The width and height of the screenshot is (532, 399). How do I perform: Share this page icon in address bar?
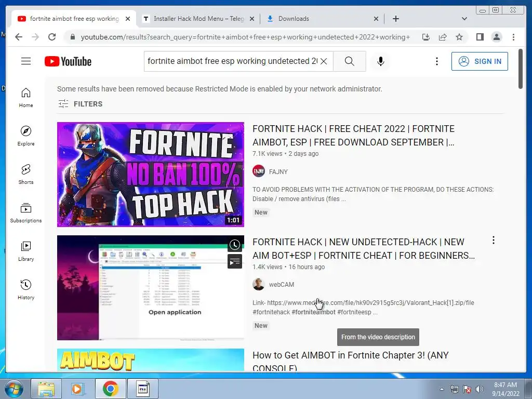point(443,37)
